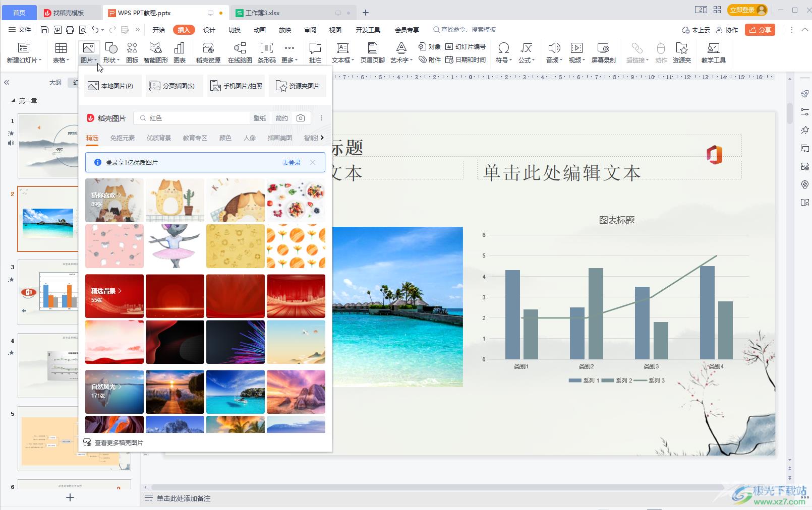Switch to the 设计 design tab
The width and height of the screenshot is (812, 510).
[x=209, y=30]
